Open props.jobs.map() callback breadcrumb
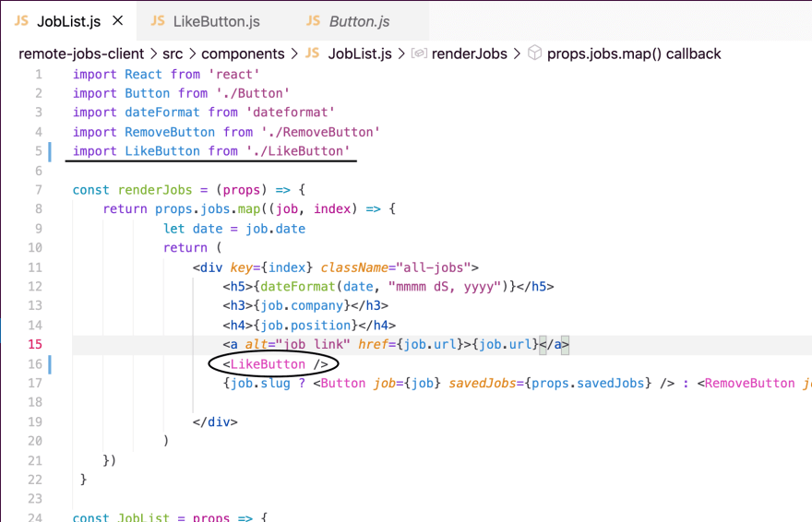The height and width of the screenshot is (522, 812). click(x=634, y=53)
